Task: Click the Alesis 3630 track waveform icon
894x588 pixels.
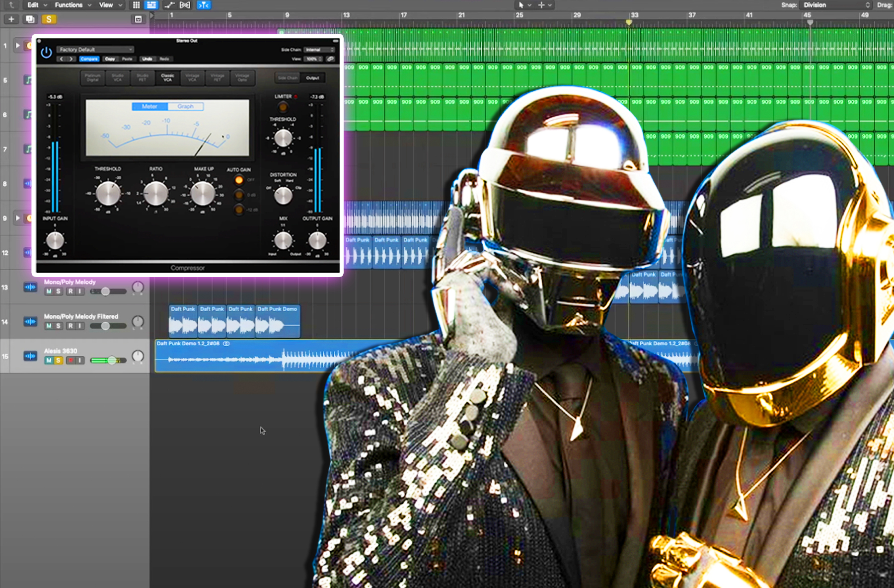Action: [30, 356]
